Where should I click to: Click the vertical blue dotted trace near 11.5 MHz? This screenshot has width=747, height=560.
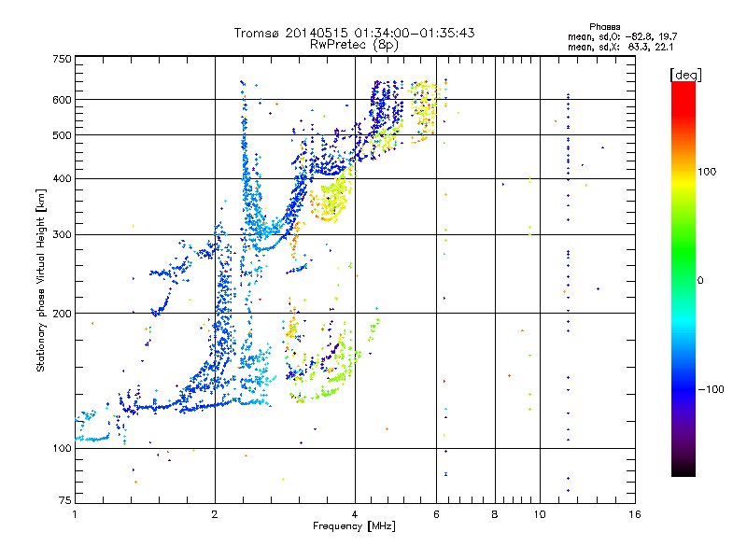point(568,291)
